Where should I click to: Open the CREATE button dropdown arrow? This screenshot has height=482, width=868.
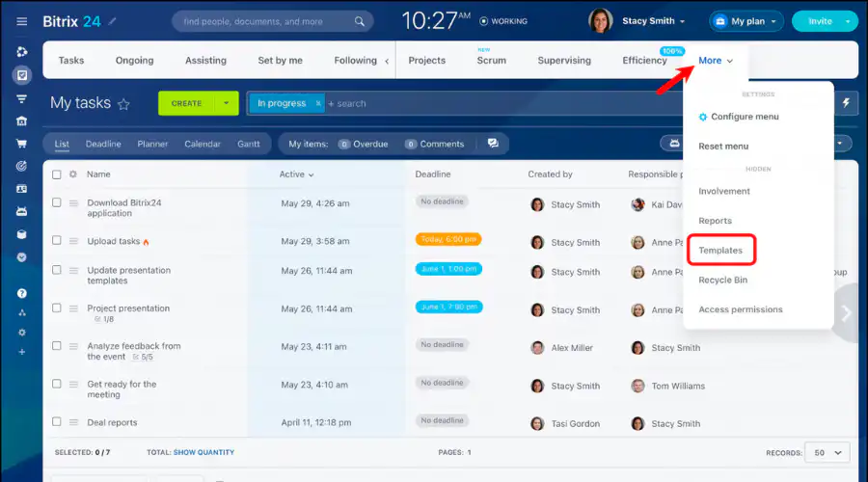[226, 103]
